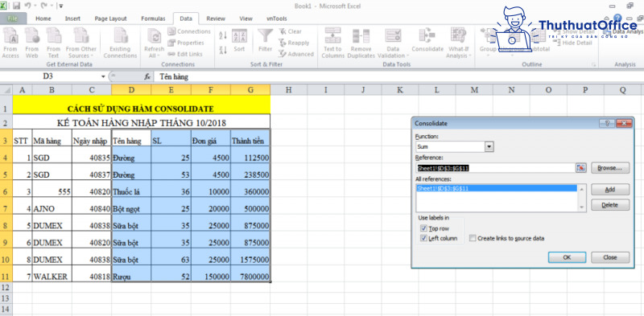Open the Function dropdown showing Sum
The width and height of the screenshot is (644, 316).
489,146
